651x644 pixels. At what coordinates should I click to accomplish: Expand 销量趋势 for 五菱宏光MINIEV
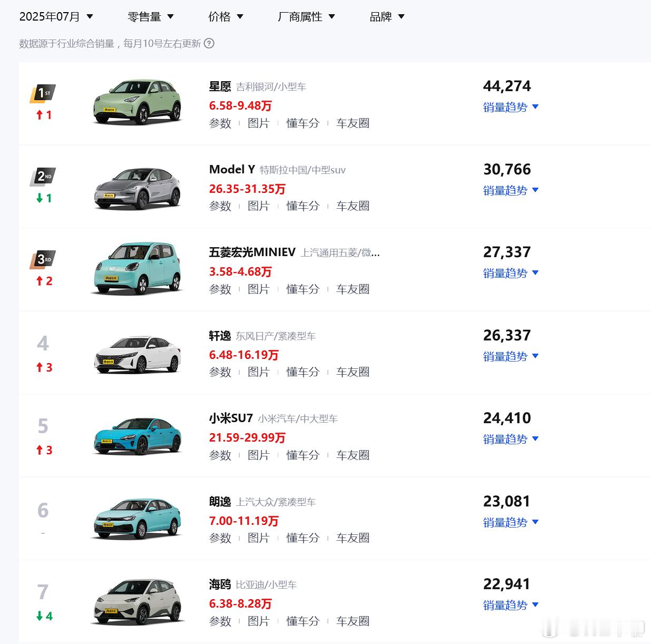[511, 273]
